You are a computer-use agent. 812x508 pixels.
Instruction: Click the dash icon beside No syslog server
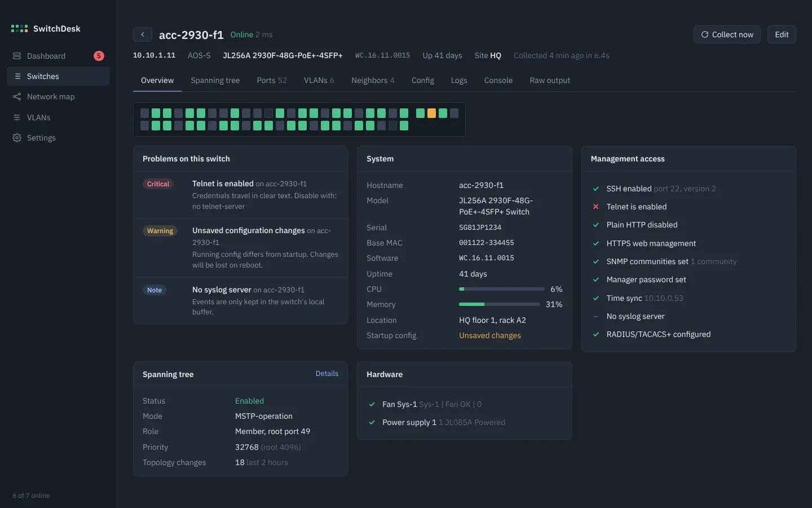pyautogui.click(x=595, y=316)
